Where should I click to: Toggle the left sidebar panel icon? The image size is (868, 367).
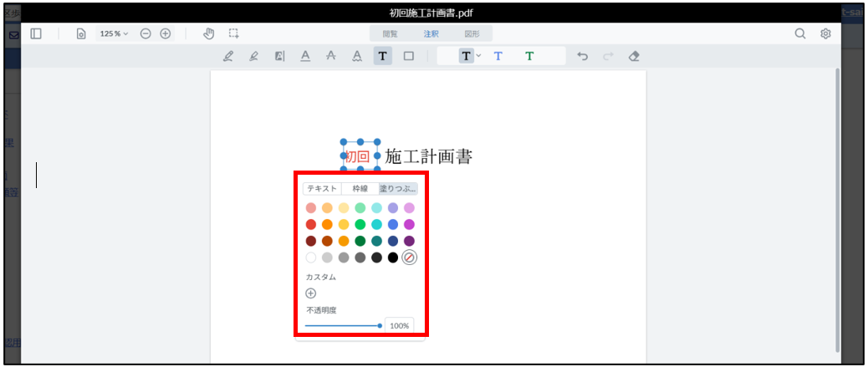tap(36, 33)
